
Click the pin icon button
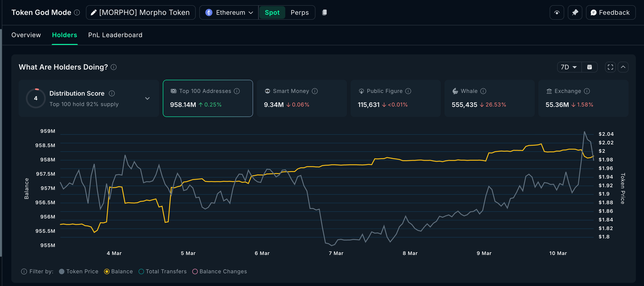[x=575, y=12]
